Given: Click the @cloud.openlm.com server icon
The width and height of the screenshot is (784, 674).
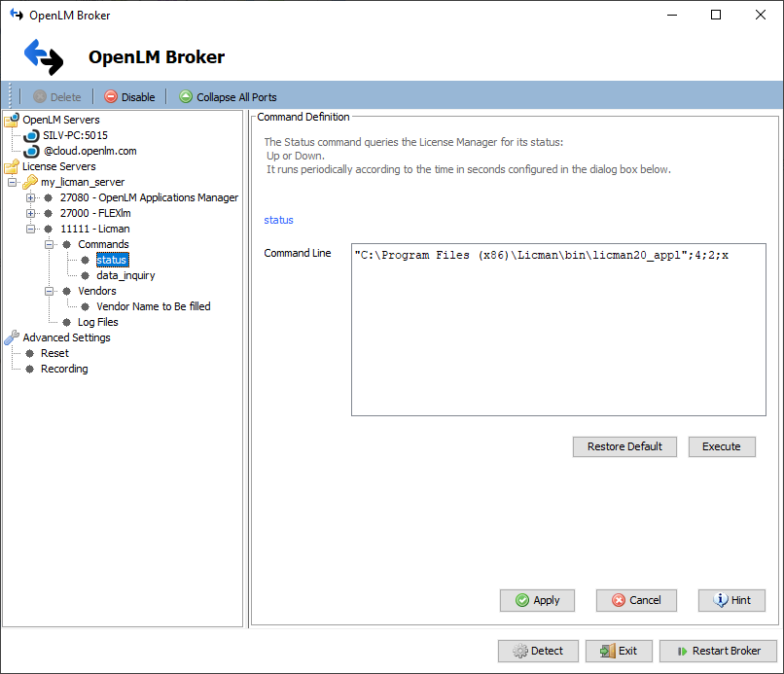Looking at the screenshot, I should (x=31, y=151).
